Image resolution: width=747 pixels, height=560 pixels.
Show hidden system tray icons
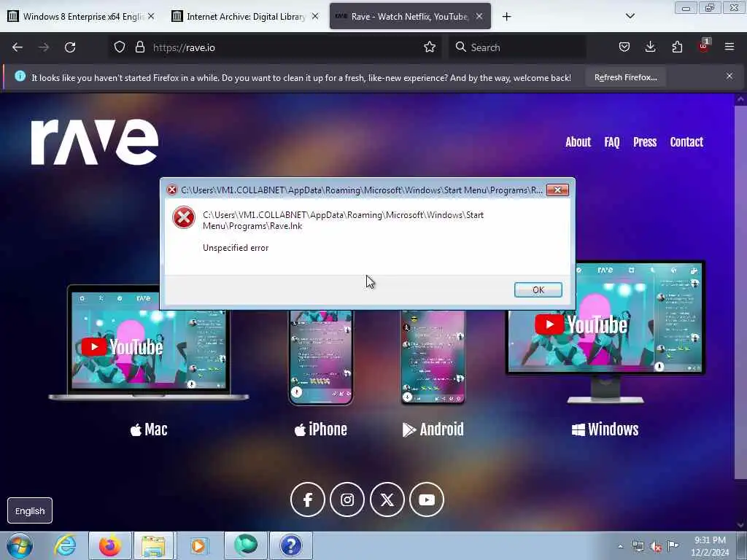tap(620, 547)
